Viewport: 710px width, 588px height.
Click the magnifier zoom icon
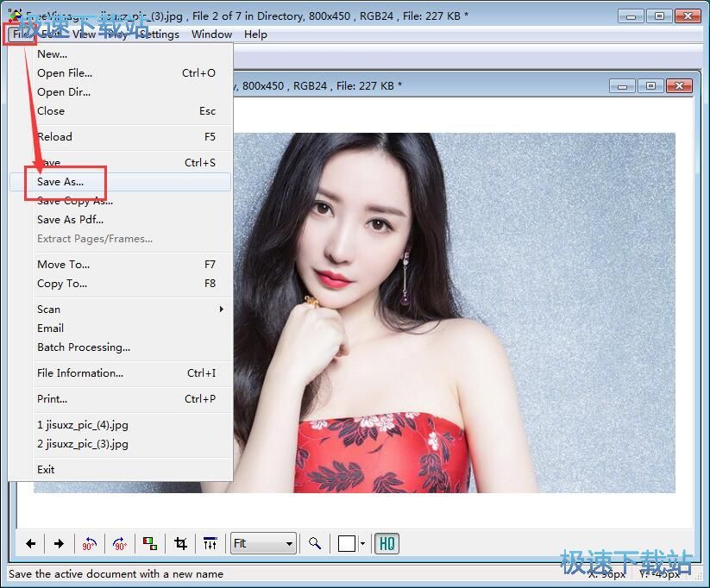[x=315, y=543]
